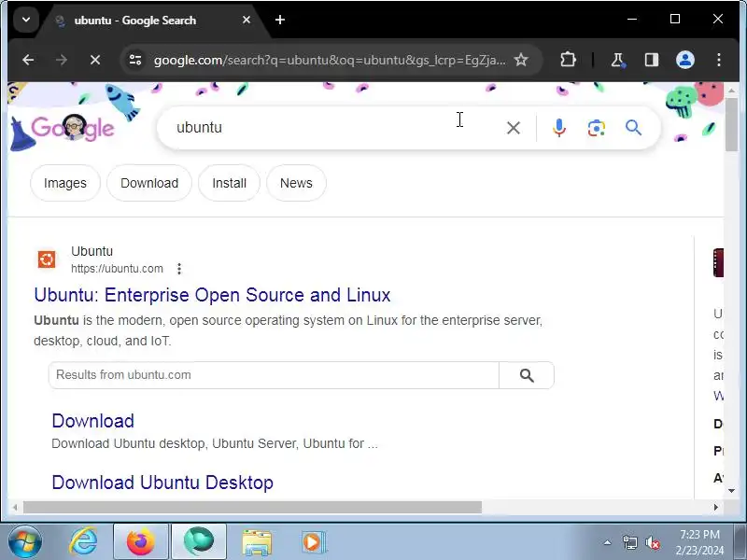Click the forward navigation arrow

[x=62, y=60]
